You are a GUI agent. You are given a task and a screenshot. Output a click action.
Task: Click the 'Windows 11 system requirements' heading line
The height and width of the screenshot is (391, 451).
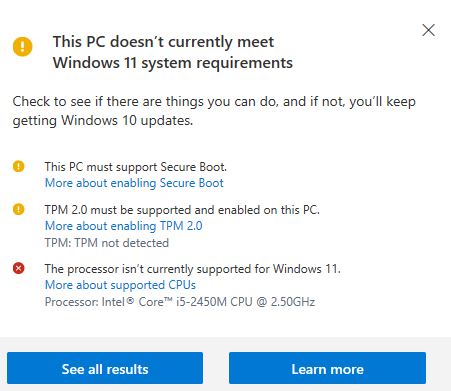pos(173,63)
